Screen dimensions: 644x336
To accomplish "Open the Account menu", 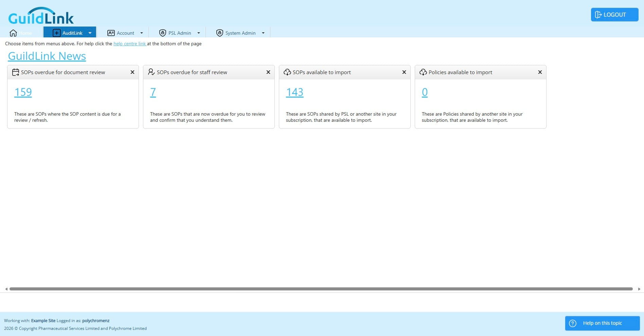I will 123,33.
